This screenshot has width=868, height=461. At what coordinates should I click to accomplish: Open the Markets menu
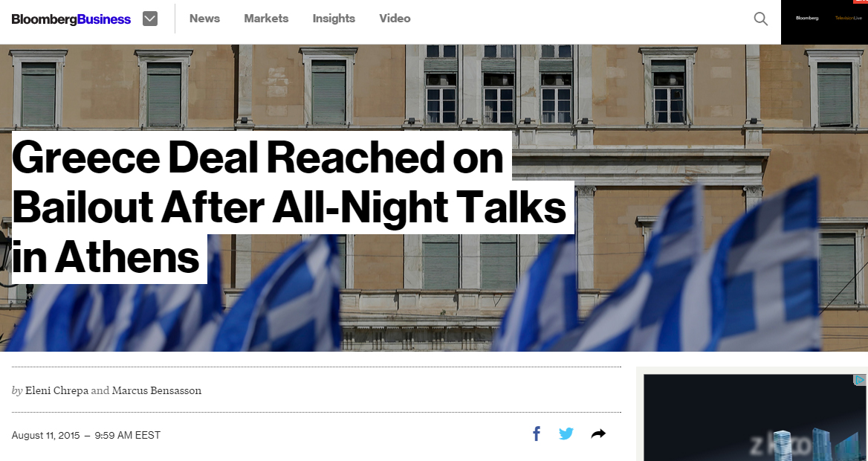266,19
